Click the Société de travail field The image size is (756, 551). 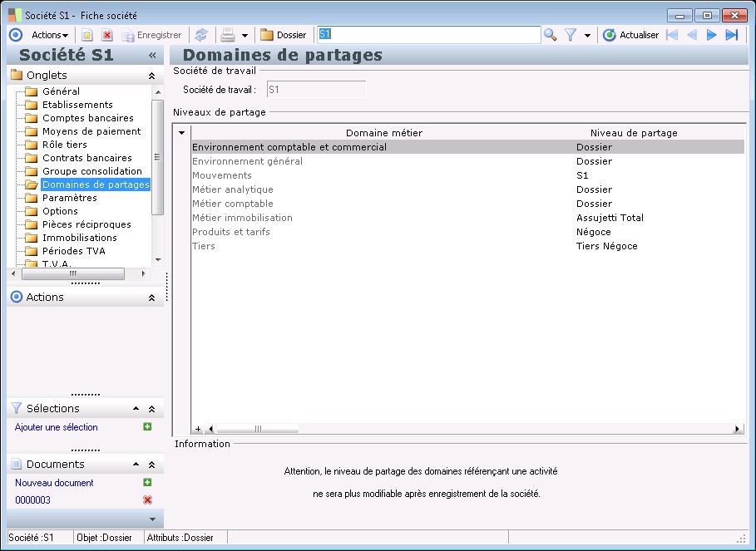click(x=316, y=90)
